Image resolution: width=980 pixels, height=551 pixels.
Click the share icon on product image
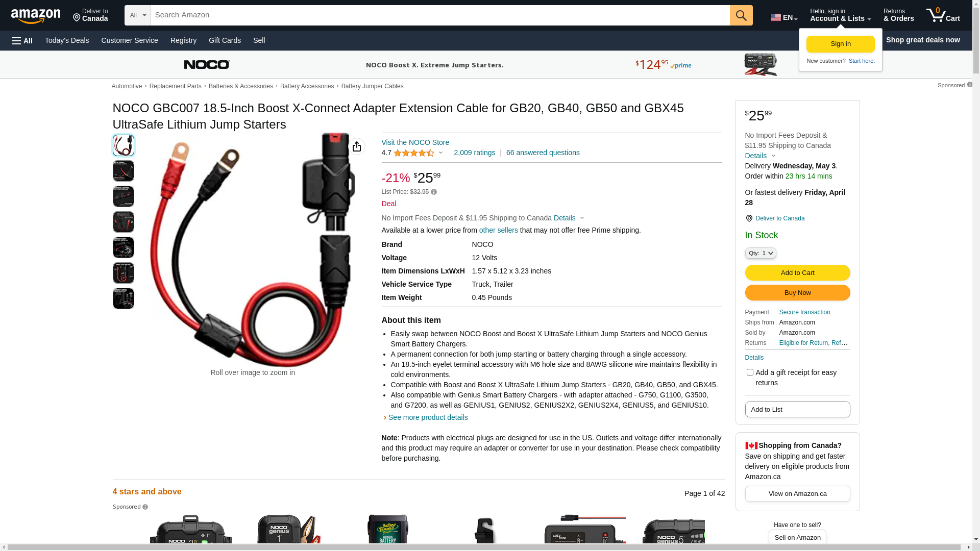tap(357, 147)
